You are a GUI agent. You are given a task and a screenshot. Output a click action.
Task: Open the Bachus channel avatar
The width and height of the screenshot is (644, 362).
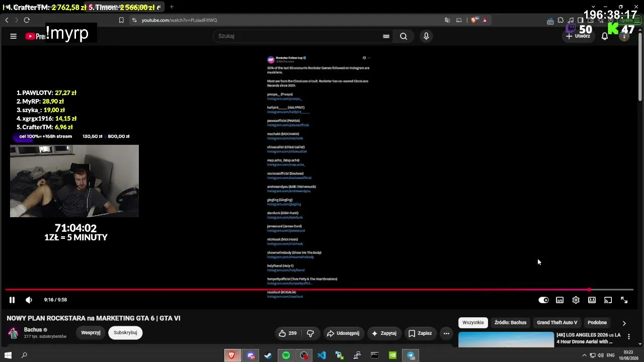[x=14, y=333]
